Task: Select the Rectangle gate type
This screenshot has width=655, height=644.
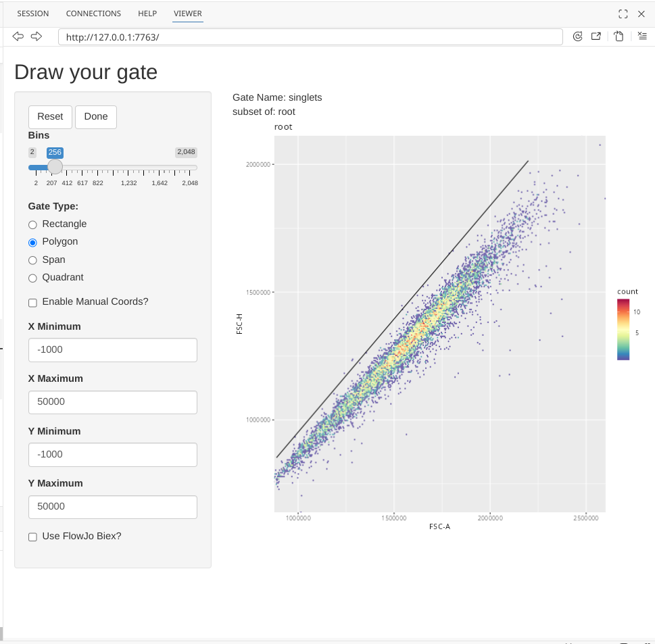Action: [32, 224]
